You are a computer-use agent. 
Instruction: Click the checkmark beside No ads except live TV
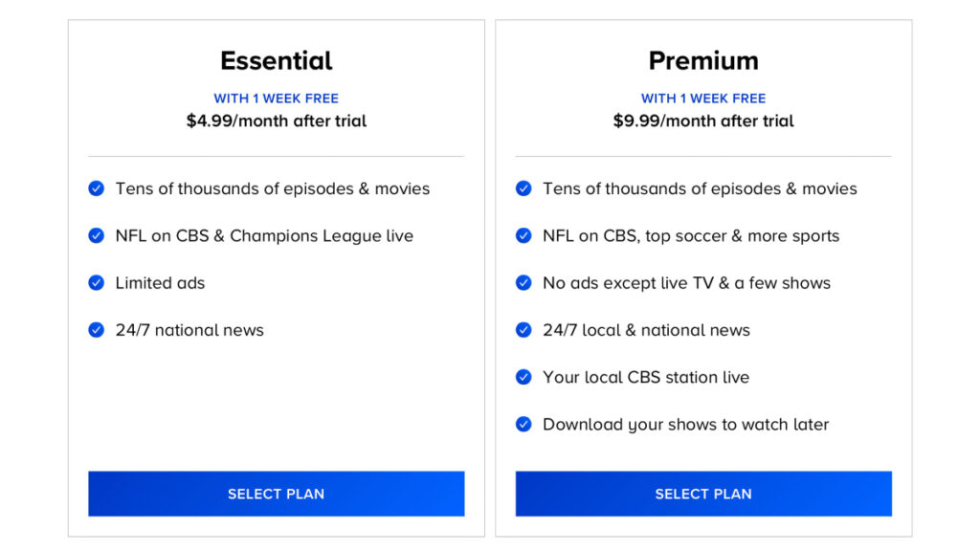(x=523, y=282)
